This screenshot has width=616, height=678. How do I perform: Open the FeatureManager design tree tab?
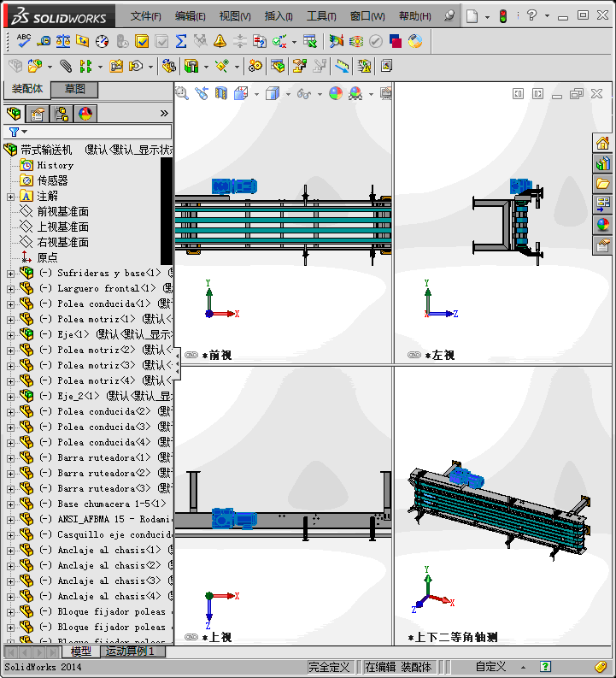14,114
